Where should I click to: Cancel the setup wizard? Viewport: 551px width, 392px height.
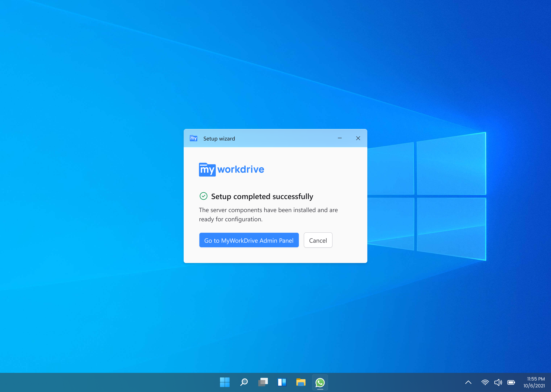click(x=318, y=240)
